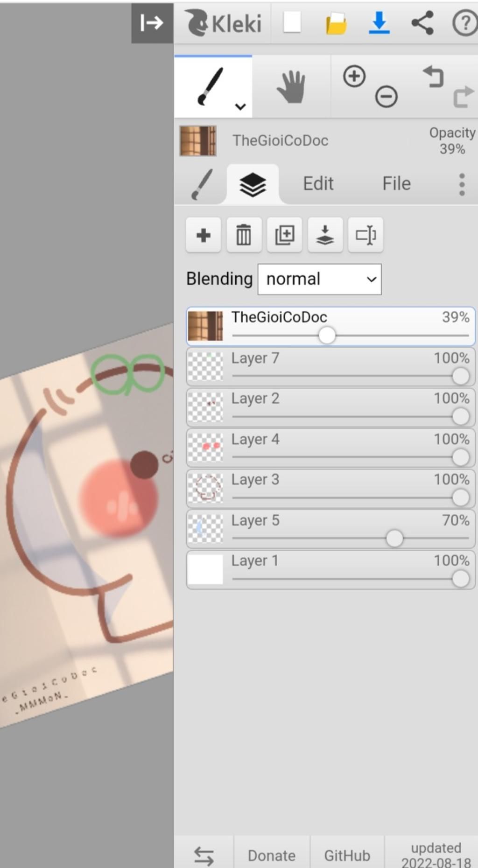
Task: Expand brush tool selection chevron
Action: pyautogui.click(x=240, y=106)
